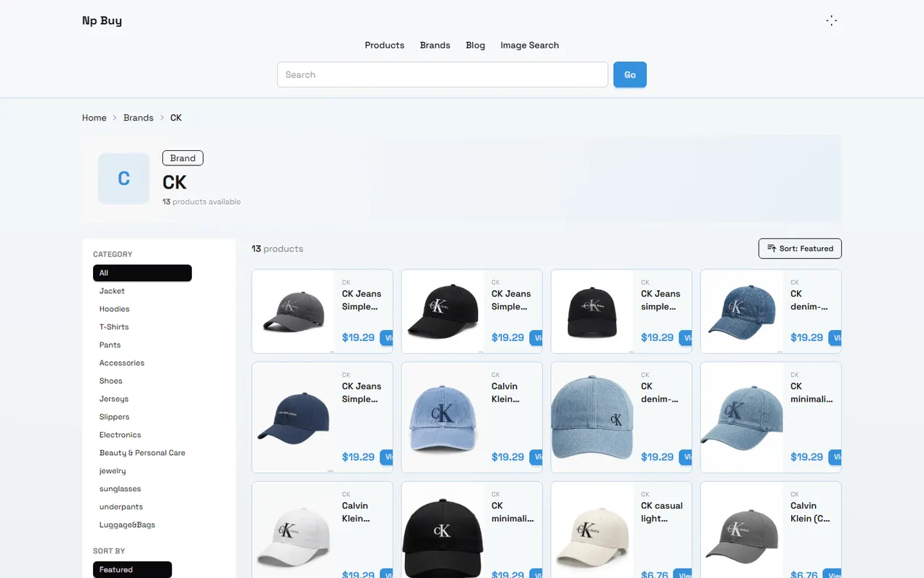Click the CK casual light product title
924x578 pixels.
(662, 512)
